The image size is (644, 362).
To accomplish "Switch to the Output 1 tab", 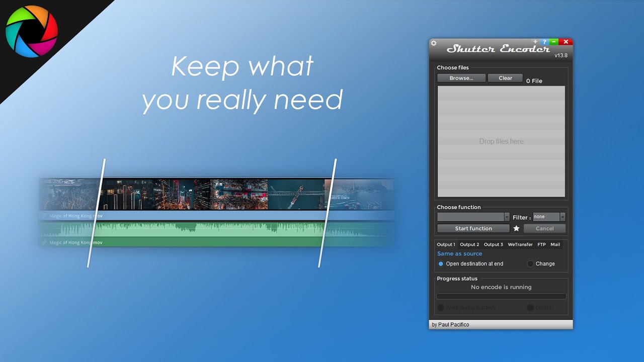I will click(446, 244).
